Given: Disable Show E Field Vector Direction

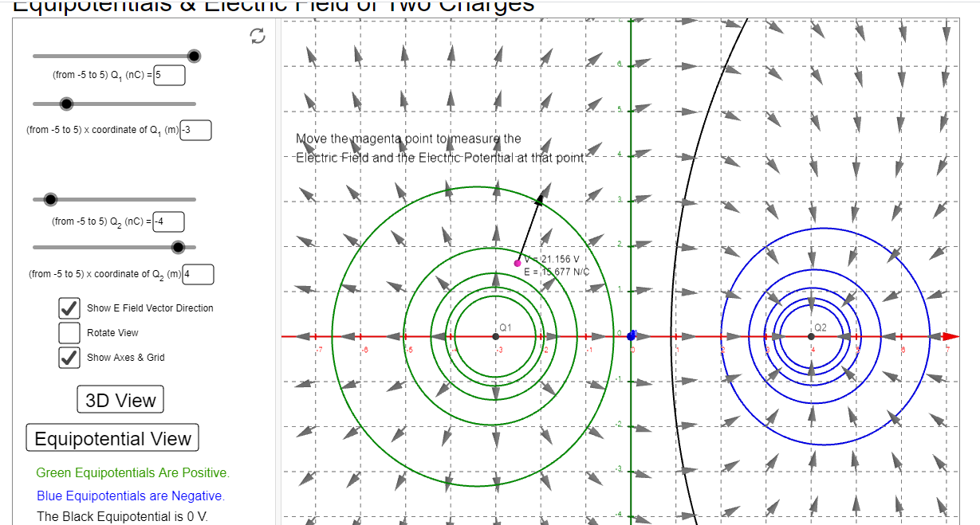Looking at the screenshot, I should [x=69, y=308].
